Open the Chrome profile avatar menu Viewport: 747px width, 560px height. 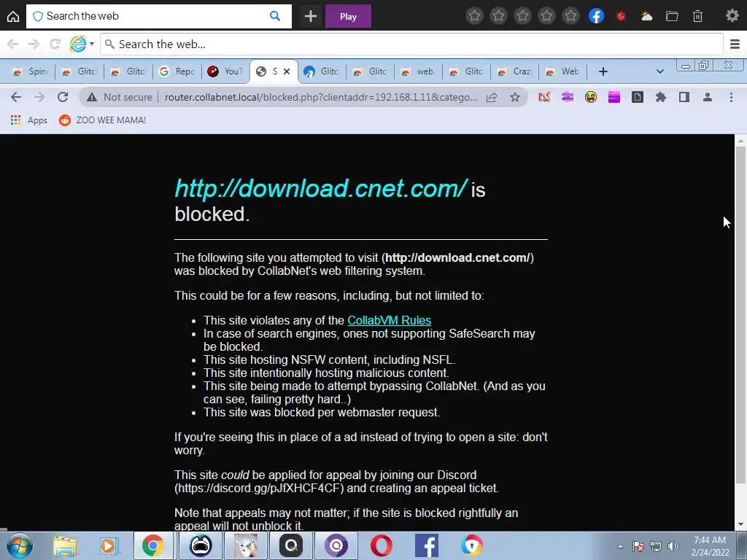pos(708,97)
